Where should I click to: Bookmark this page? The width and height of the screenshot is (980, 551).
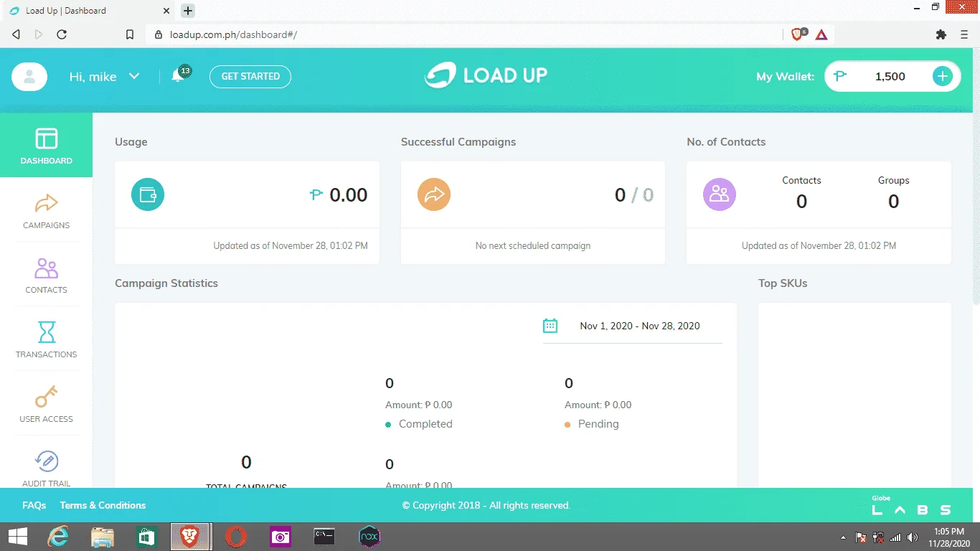[x=130, y=34]
